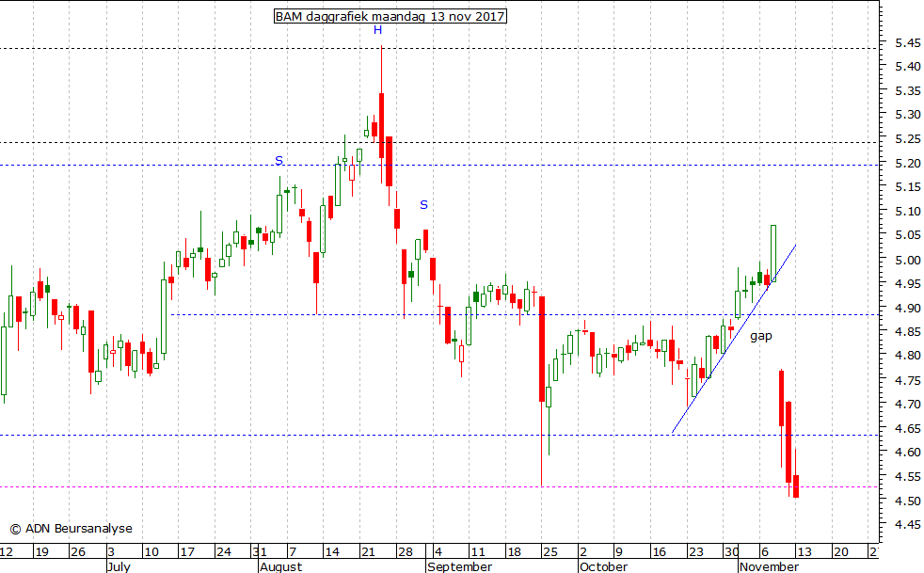This screenshot has width=924, height=573.
Task: Click the 4.90 price axis label
Action: click(907, 308)
